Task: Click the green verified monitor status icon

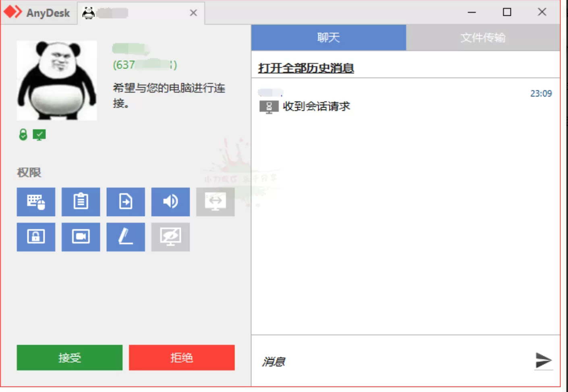Action: point(39,135)
